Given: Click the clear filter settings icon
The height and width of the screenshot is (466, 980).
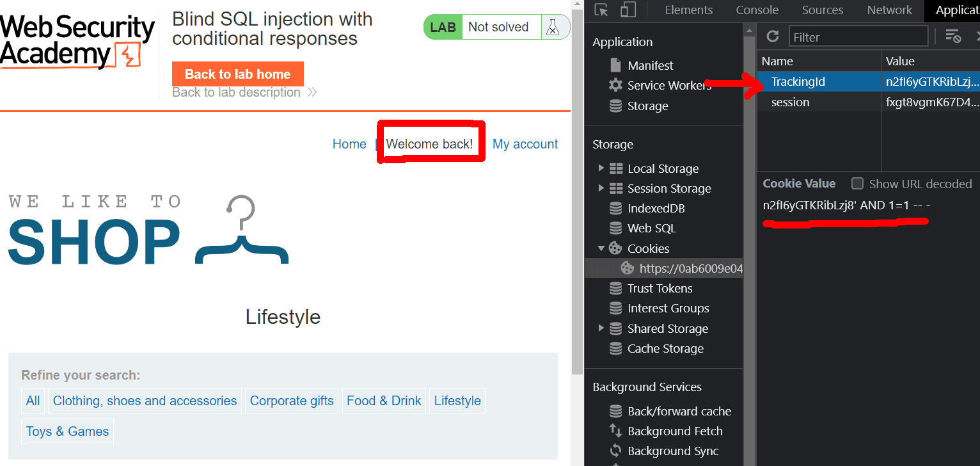Looking at the screenshot, I should click(x=953, y=36).
